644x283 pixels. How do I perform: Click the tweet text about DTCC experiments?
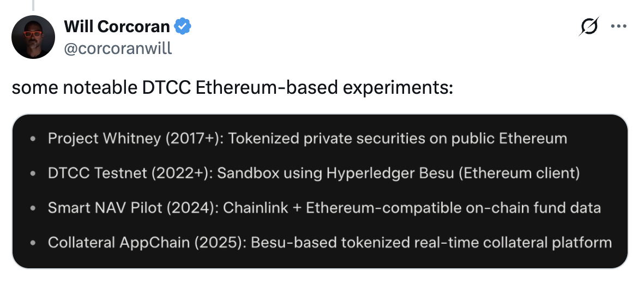click(x=232, y=87)
